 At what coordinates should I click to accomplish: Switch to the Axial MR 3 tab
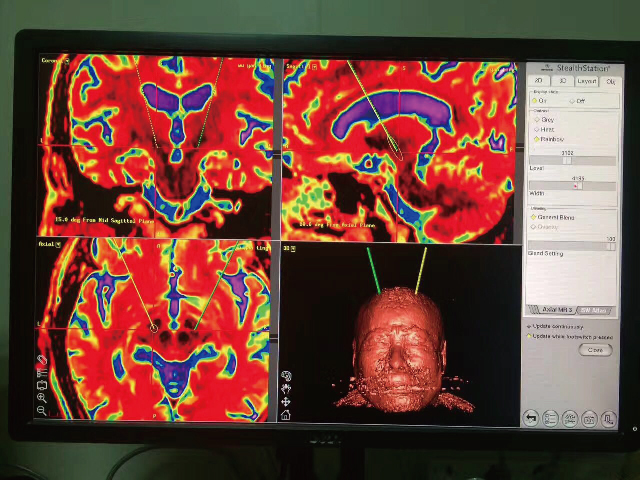point(550,310)
